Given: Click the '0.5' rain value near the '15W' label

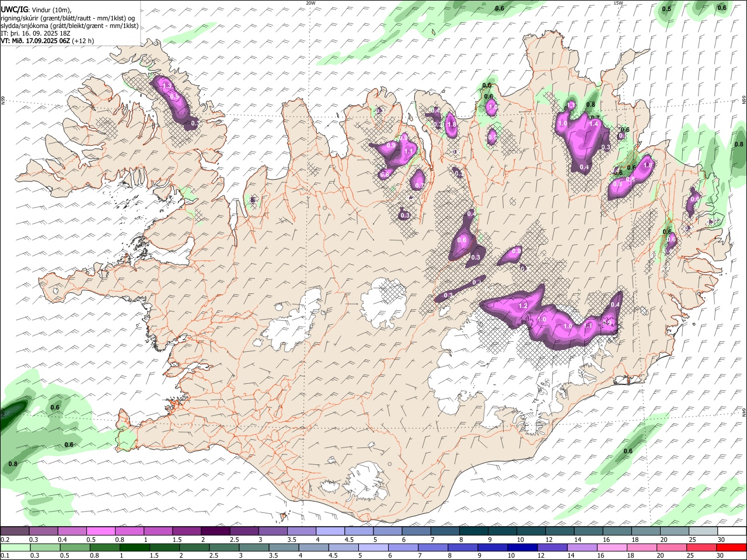Looking at the screenshot, I should pos(666,9).
